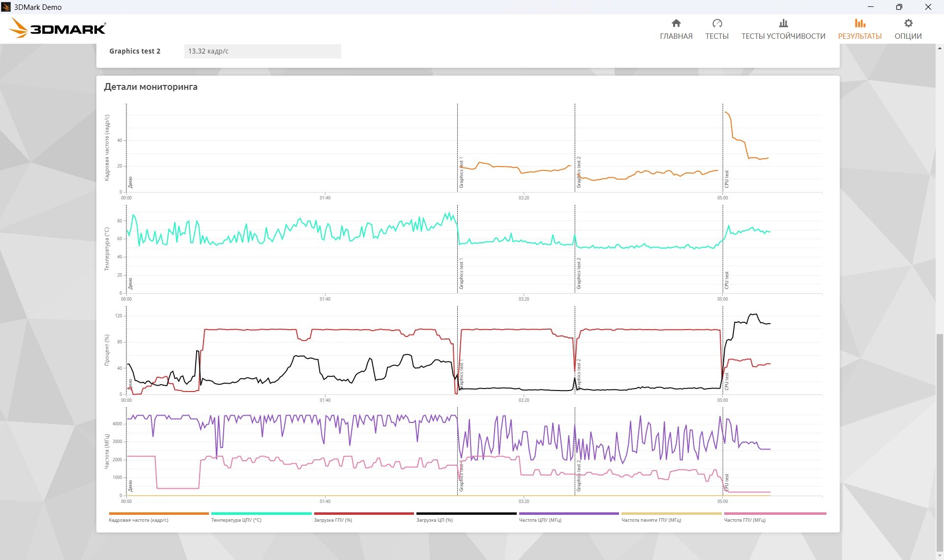Click the 3DMark logo

(58, 28)
